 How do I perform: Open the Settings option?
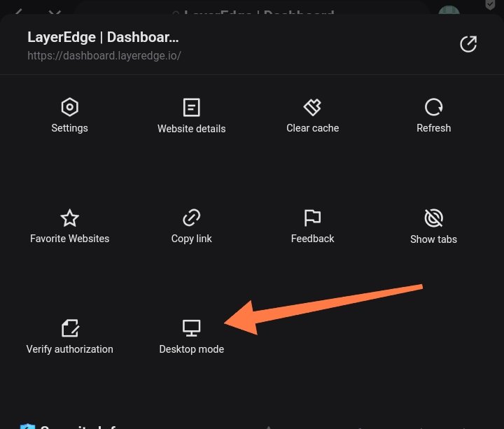tap(69, 115)
